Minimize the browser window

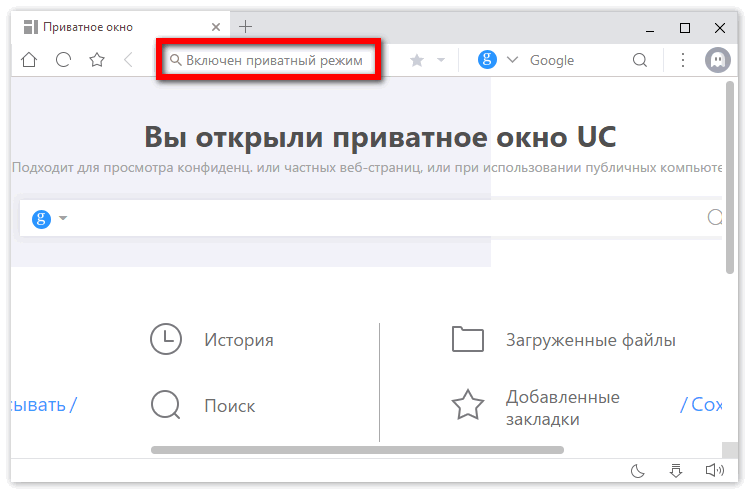click(x=650, y=29)
